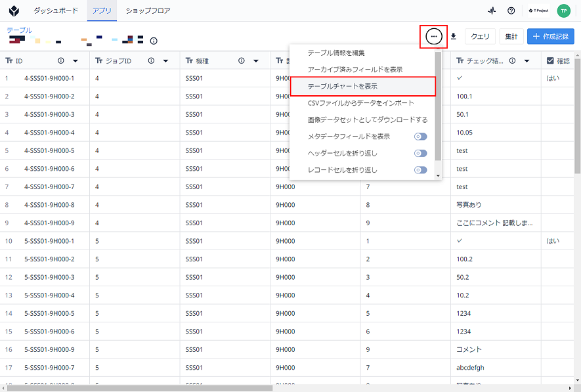Screen dimensions: 581x392
Task: Open the activity pulse icon
Action: click(492, 11)
